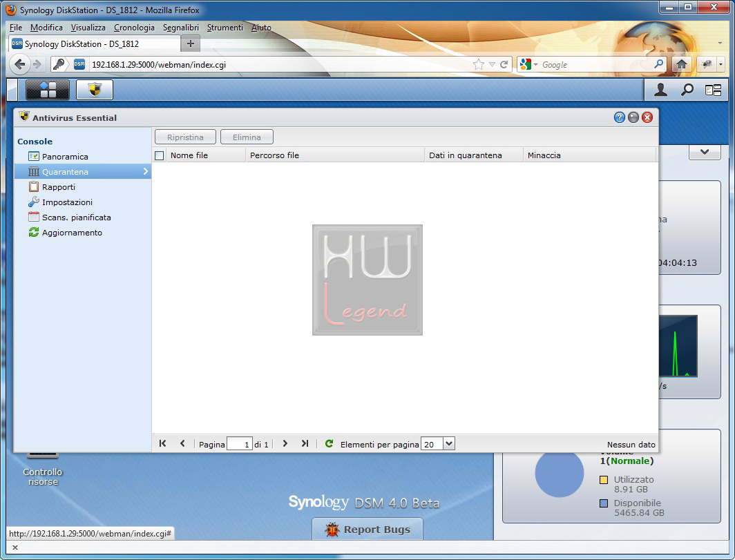Sort by Nome file column
The image size is (735, 560).
click(206, 155)
